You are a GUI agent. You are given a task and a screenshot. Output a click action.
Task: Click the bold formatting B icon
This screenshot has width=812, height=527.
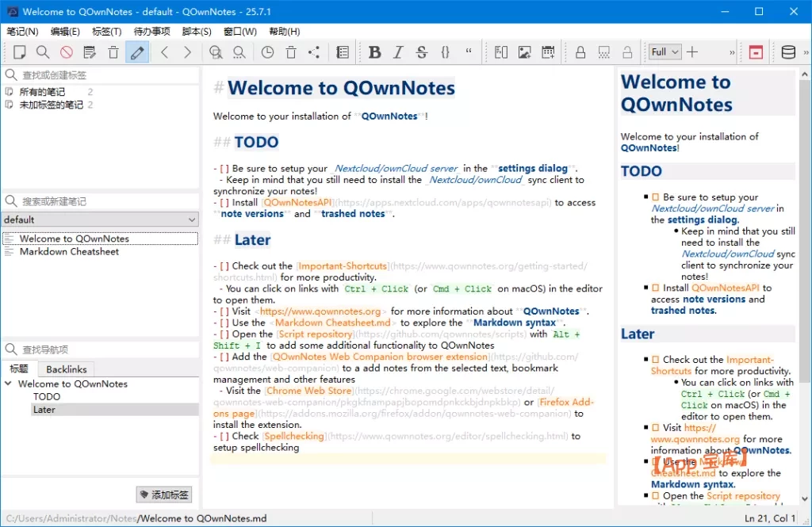pos(375,52)
